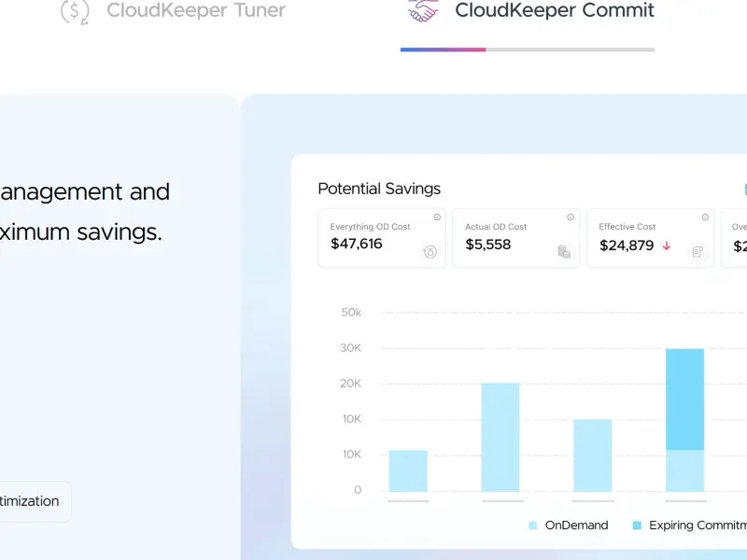Click the Actual OD Cost label
Viewport: 747px width, 560px height.
[496, 227]
